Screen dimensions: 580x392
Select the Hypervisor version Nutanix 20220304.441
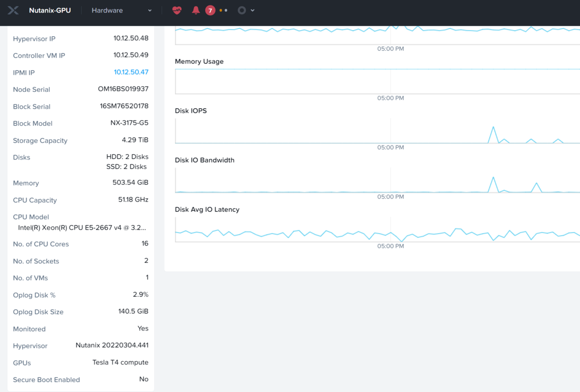coord(112,345)
